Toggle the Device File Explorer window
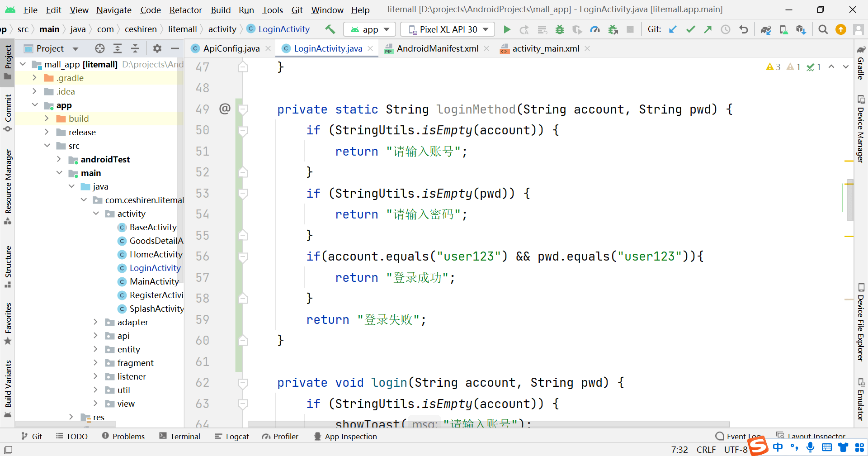 coord(861,322)
